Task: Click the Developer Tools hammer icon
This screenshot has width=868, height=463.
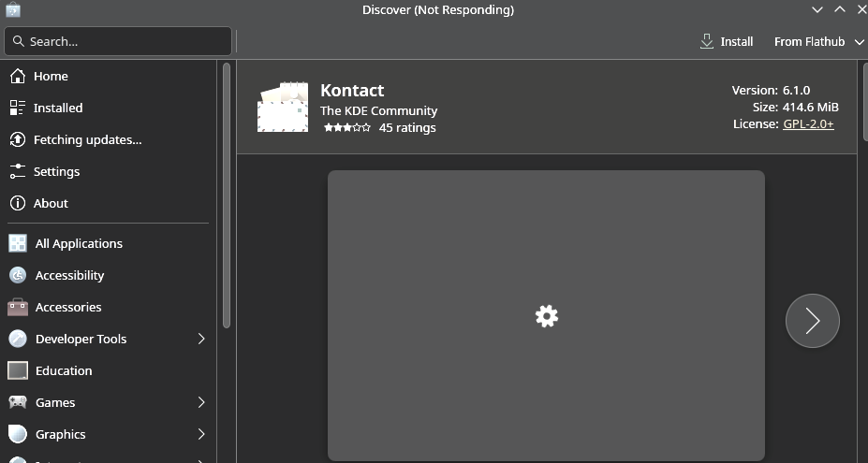Action: [18, 339]
